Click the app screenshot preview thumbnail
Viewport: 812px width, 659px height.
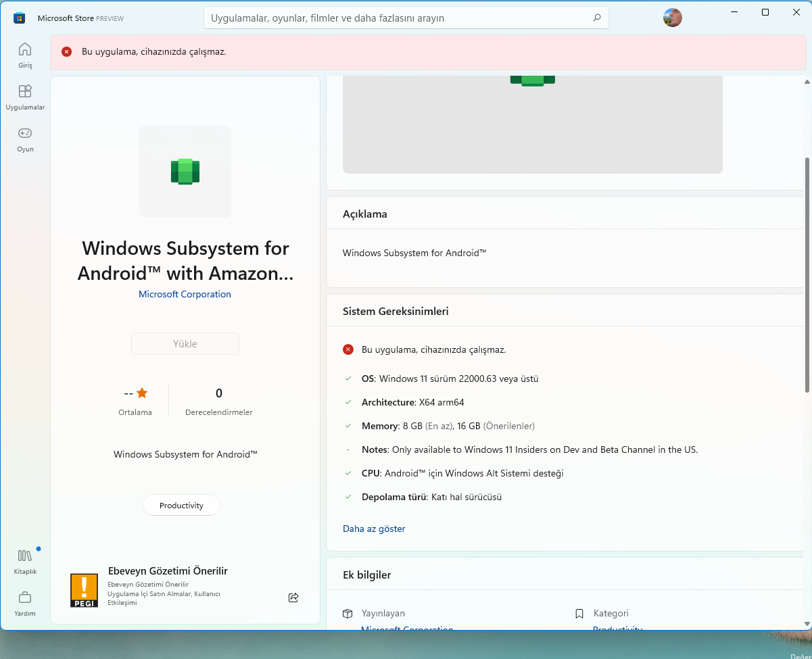pyautogui.click(x=532, y=125)
